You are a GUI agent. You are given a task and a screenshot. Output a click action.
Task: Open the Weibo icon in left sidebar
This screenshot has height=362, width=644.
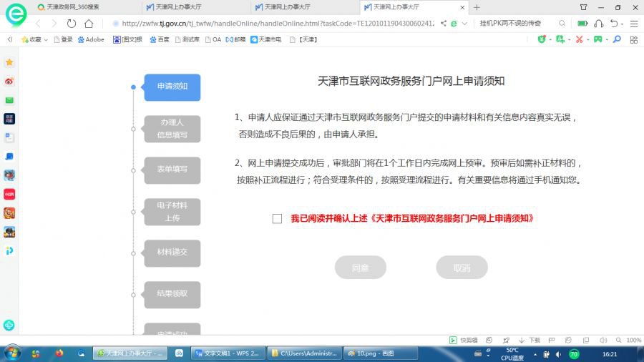click(x=9, y=82)
